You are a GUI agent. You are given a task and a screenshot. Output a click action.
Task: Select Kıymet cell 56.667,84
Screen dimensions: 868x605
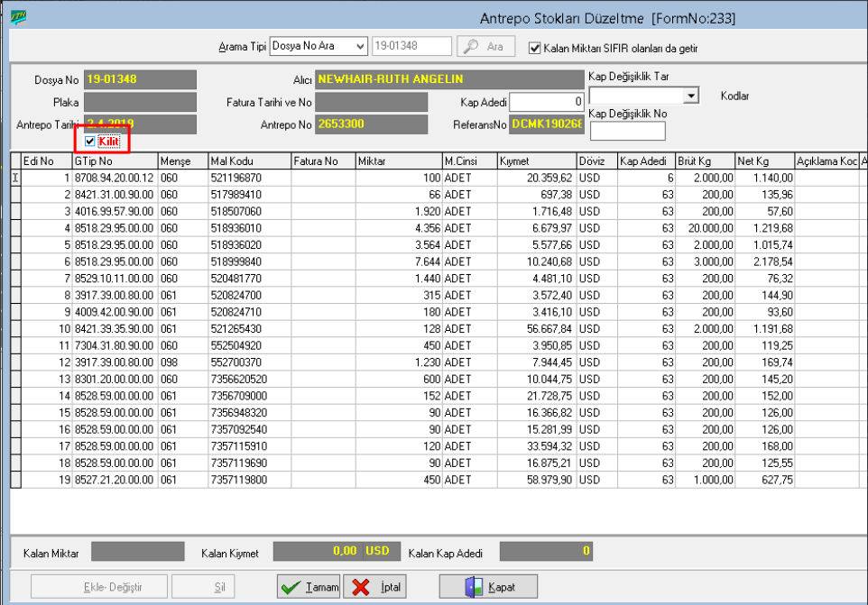(x=537, y=329)
